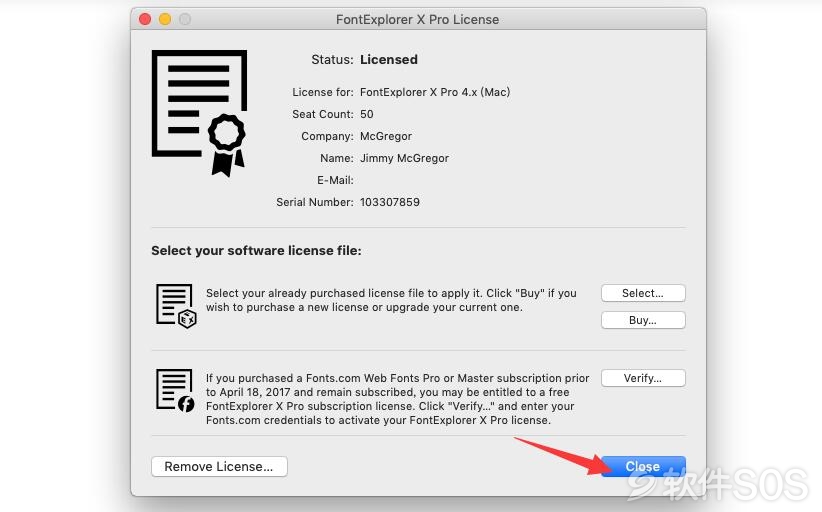Click the Remove License... button
The width and height of the screenshot is (822, 512).
point(219,466)
